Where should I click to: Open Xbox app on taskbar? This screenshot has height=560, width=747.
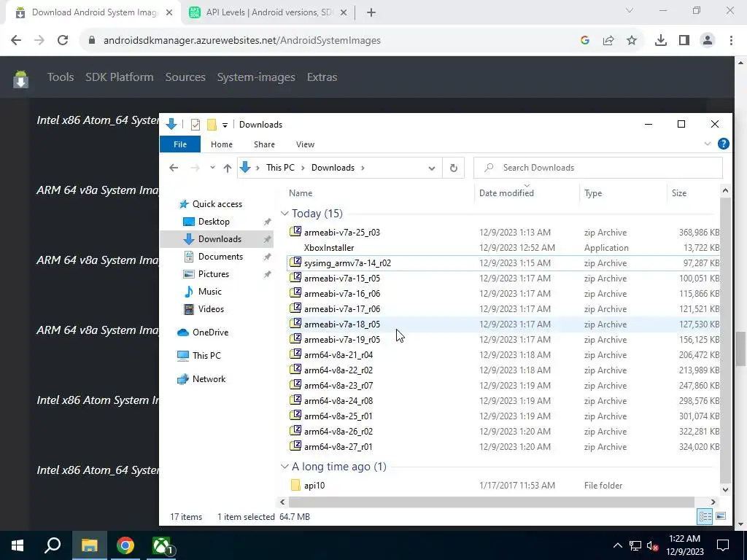tap(162, 545)
